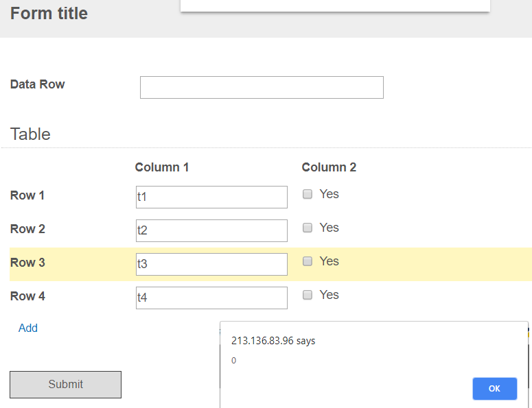Click the highlighted Row 3 input t3
This screenshot has width=532, height=408.
[211, 264]
